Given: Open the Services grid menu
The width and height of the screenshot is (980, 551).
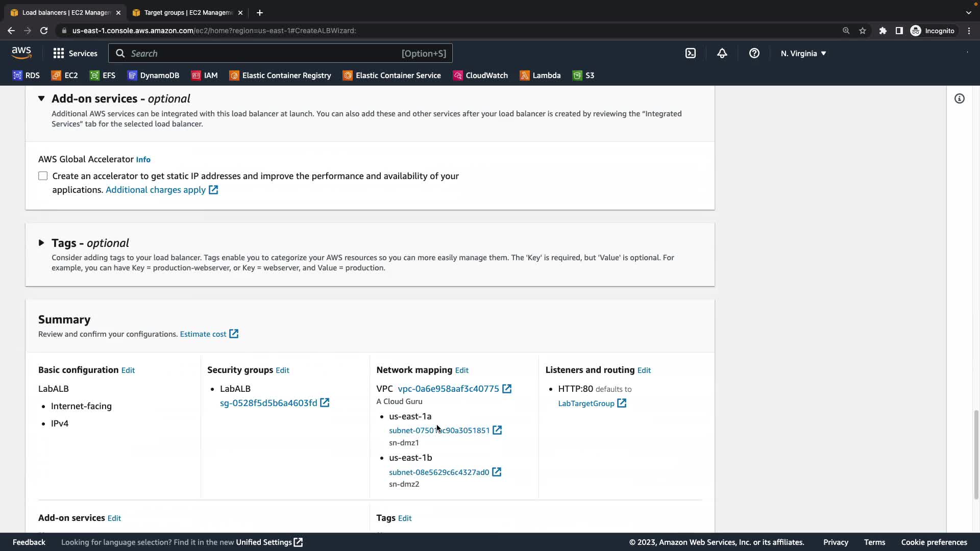Looking at the screenshot, I should (75, 53).
